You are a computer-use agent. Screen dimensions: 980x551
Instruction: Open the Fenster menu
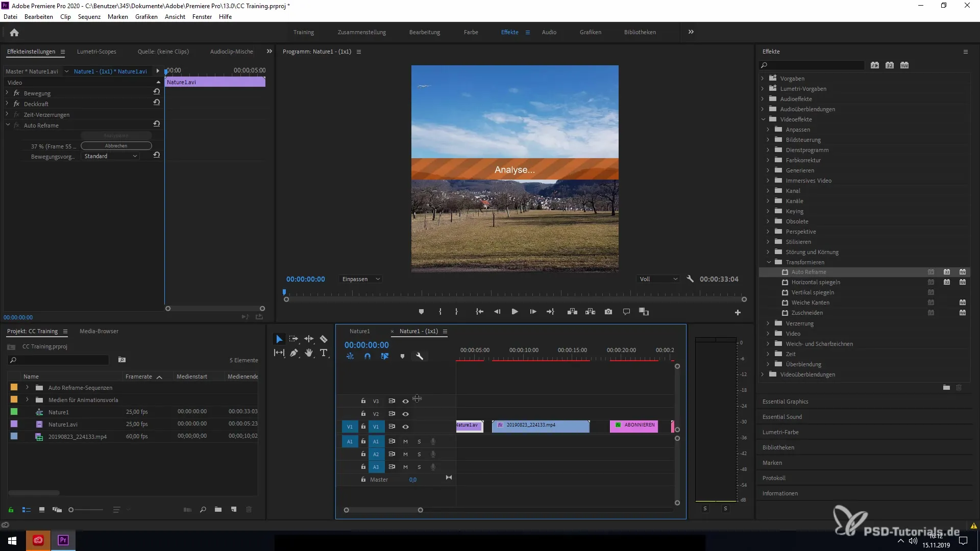tap(202, 17)
